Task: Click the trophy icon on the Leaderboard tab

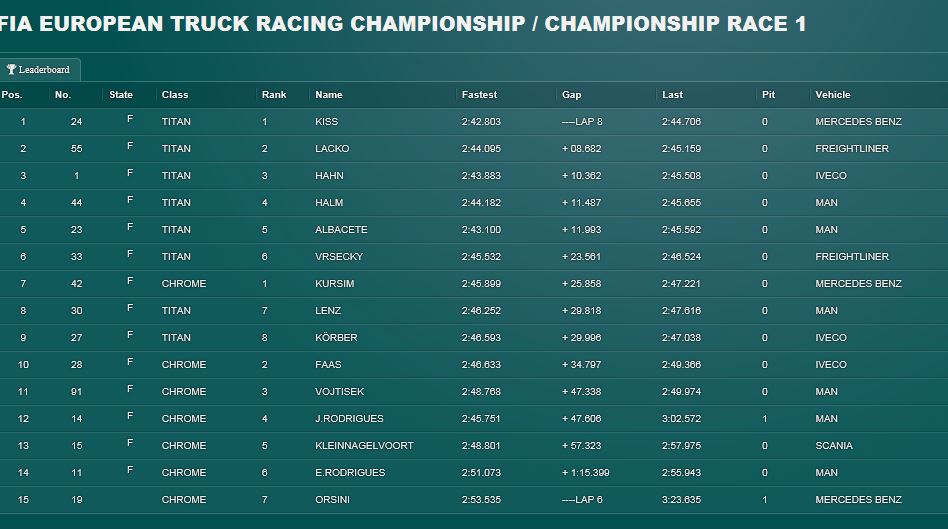Action: [x=11, y=70]
